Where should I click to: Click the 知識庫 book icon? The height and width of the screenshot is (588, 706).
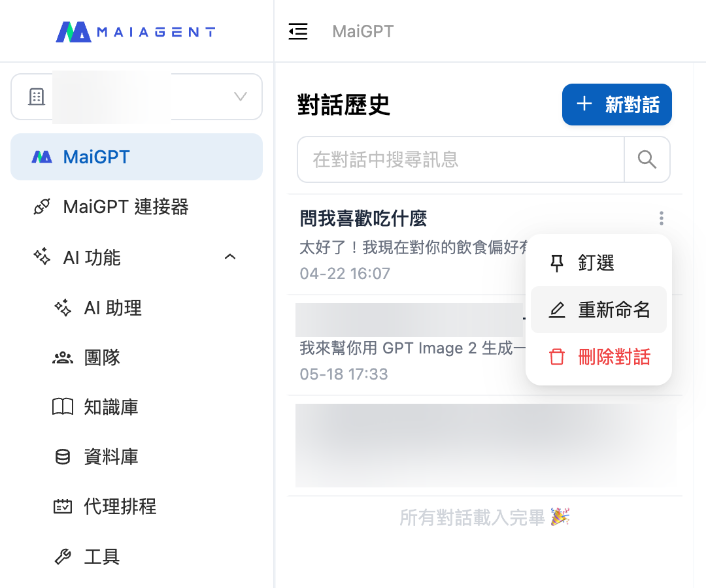point(63,406)
